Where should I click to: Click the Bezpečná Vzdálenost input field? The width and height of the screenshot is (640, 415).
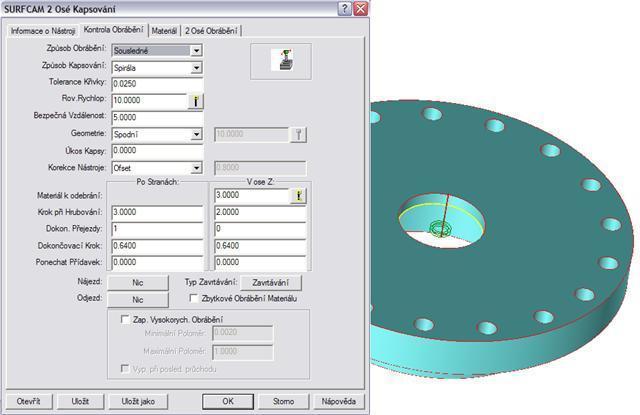tap(158, 118)
